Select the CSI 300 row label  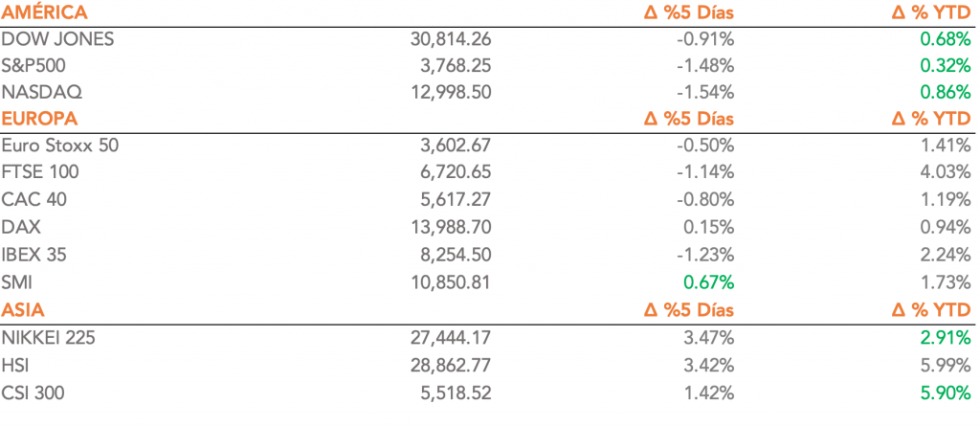pyautogui.click(x=36, y=393)
